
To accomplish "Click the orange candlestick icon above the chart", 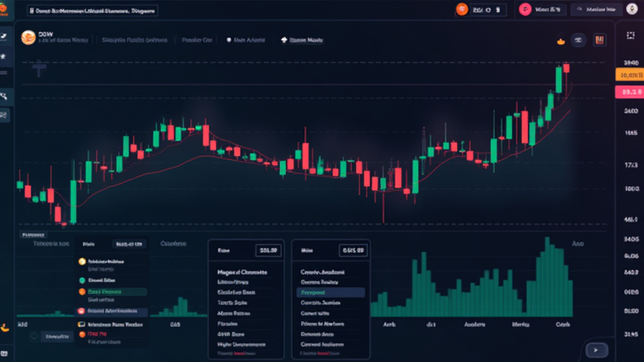I will click(x=599, y=40).
